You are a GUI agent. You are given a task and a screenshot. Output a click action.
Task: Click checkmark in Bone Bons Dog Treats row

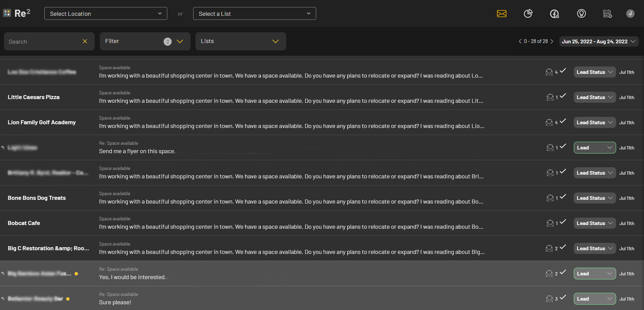pos(563,196)
